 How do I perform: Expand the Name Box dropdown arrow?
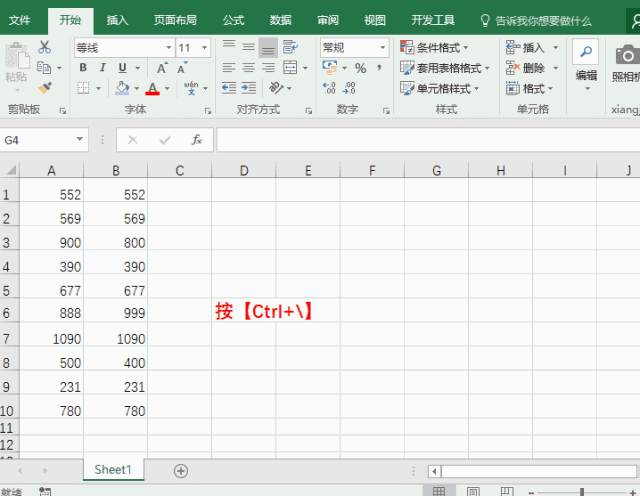(80, 140)
